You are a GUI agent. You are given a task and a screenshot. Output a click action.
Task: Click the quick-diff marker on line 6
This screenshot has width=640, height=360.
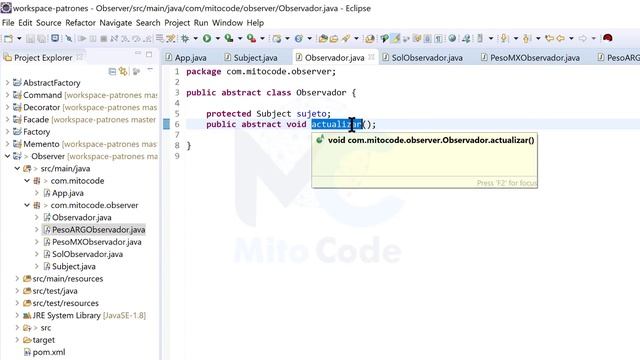point(166,124)
